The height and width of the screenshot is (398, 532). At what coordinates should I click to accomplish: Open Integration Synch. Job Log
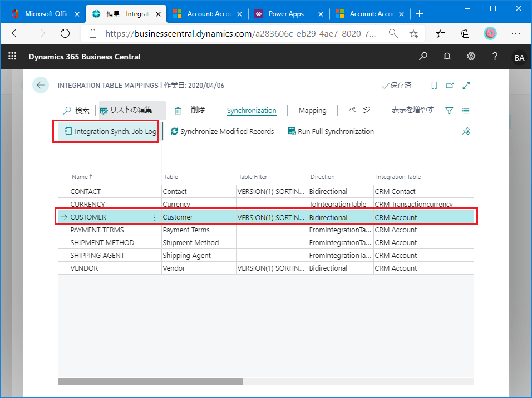click(x=111, y=131)
